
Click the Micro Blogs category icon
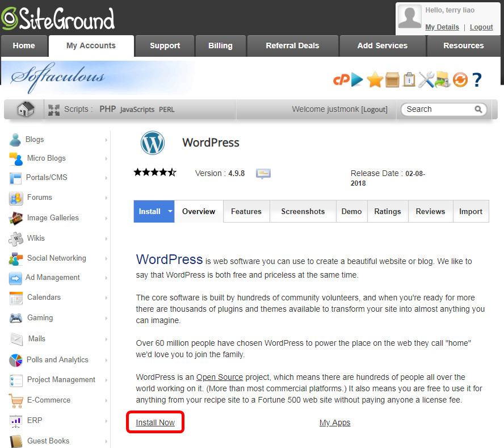pyautogui.click(x=16, y=158)
